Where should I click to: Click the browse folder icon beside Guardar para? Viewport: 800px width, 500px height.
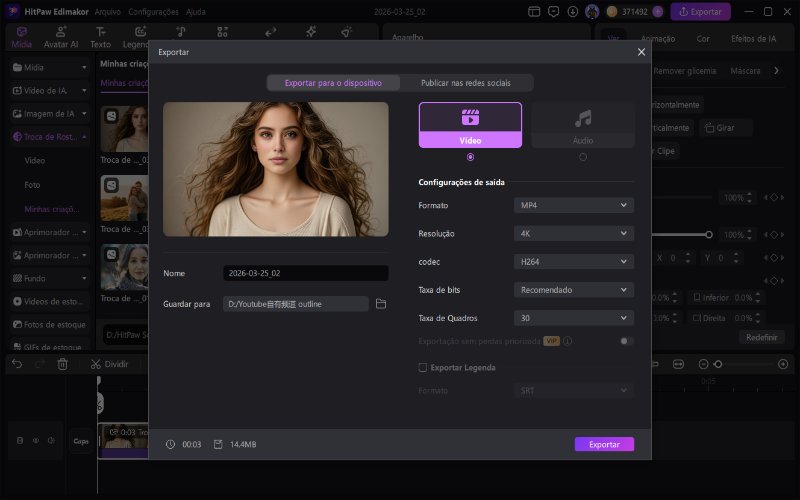tap(381, 303)
